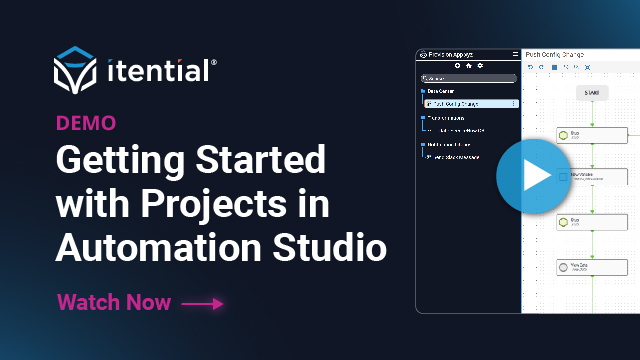Click the blue square stop icon
The image size is (640, 360).
[554, 67]
